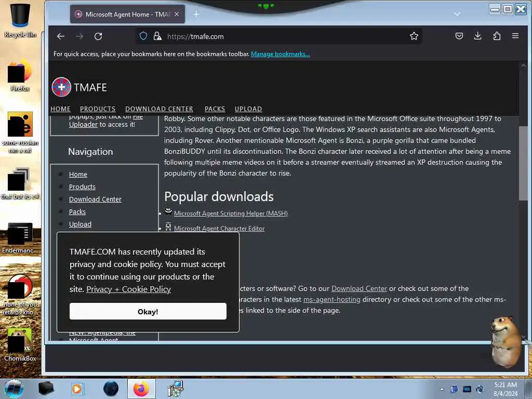
Task: Open UPLOAD in the site menu
Action: coord(248,109)
